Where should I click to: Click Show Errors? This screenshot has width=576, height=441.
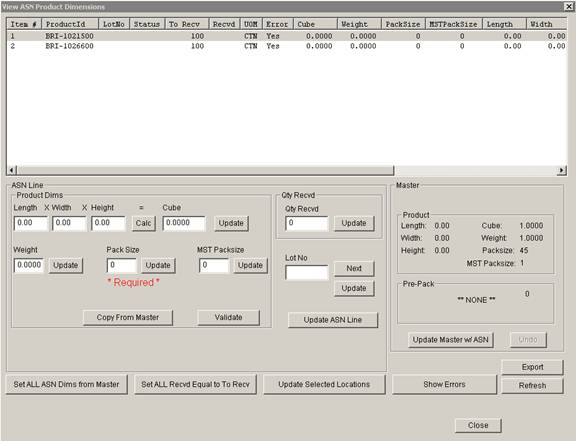(444, 384)
